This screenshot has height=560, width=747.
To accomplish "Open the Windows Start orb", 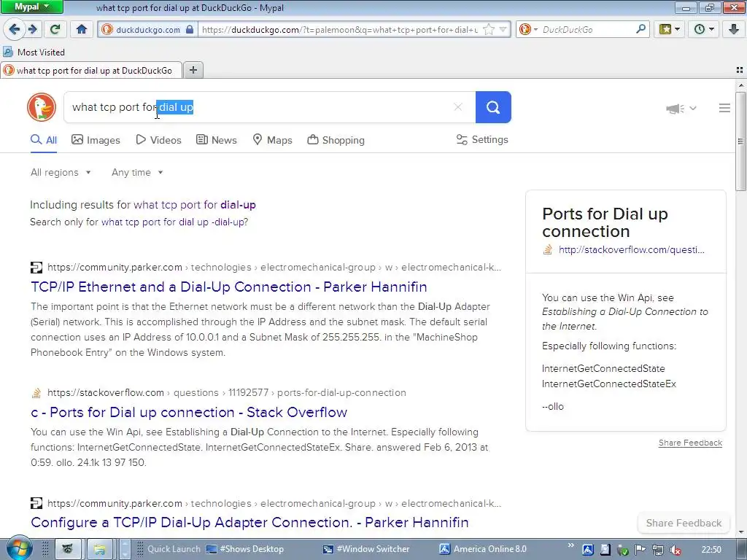I will tap(18, 548).
